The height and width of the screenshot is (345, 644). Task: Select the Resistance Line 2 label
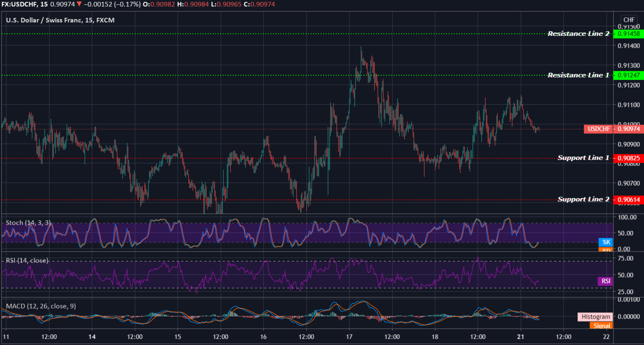click(578, 34)
